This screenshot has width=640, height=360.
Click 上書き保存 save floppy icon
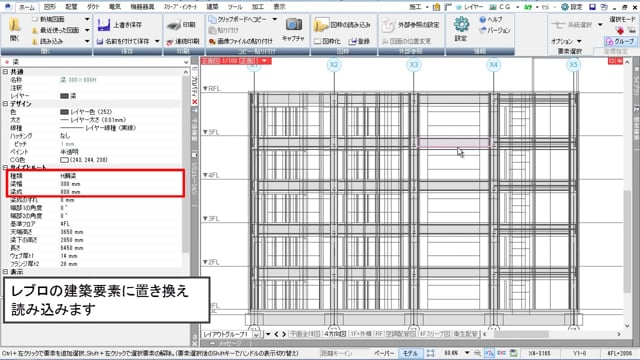pos(104,25)
